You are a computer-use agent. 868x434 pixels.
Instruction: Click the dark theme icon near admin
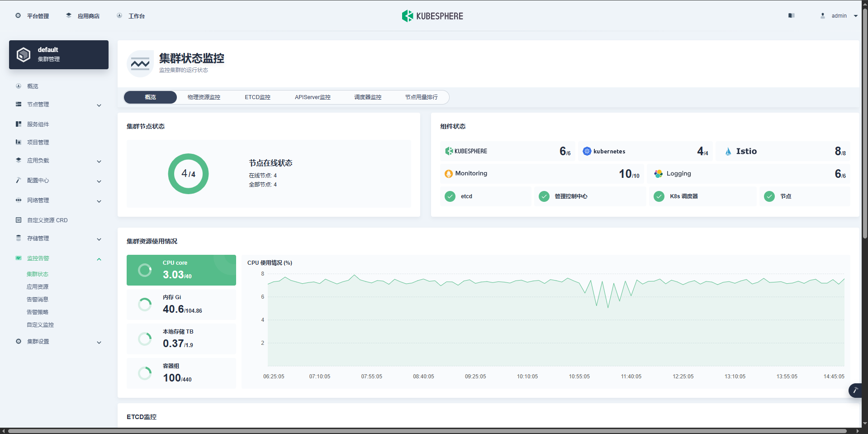pyautogui.click(x=791, y=15)
